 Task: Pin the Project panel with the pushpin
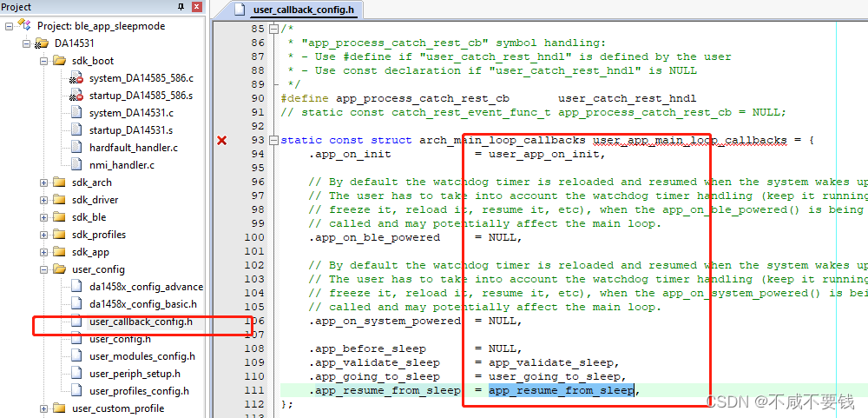(x=181, y=7)
